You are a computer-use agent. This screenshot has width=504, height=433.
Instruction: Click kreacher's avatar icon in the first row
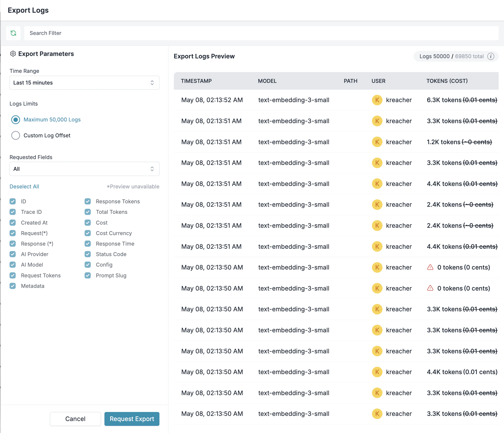377,100
